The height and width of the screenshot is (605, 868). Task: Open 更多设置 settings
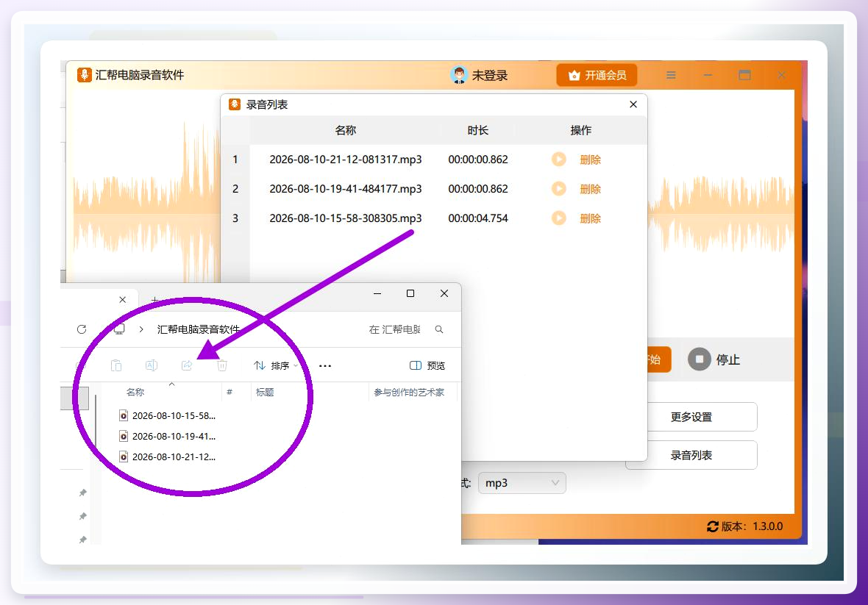tap(691, 417)
